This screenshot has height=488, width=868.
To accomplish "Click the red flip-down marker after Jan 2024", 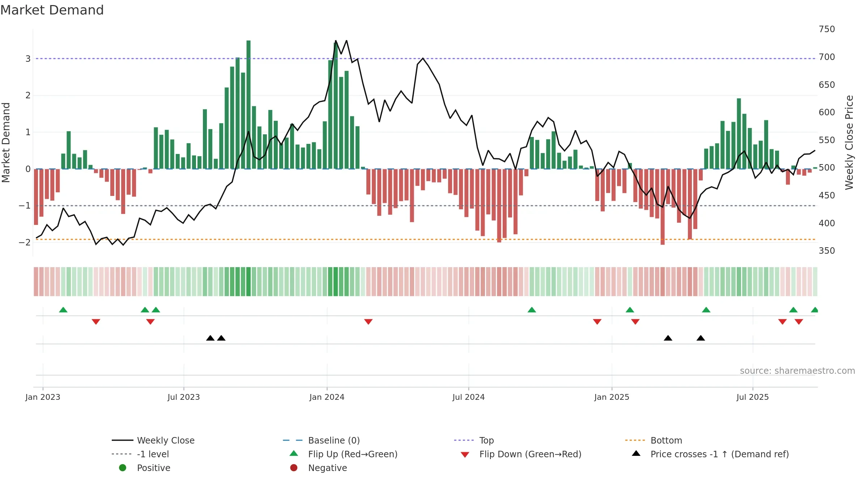I will (x=369, y=322).
